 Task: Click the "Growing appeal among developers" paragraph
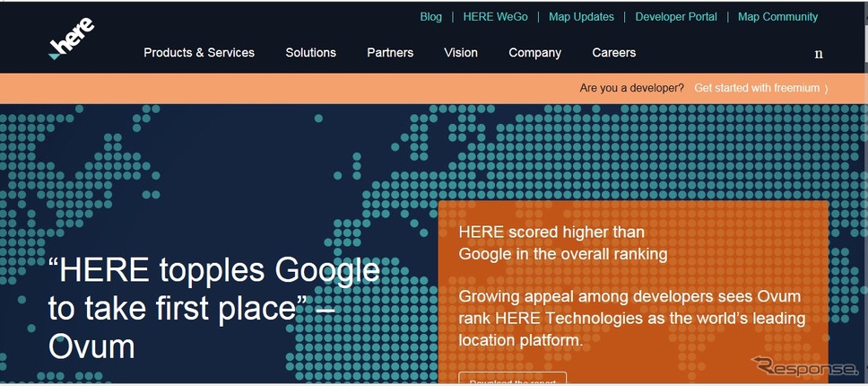pyautogui.click(x=631, y=319)
